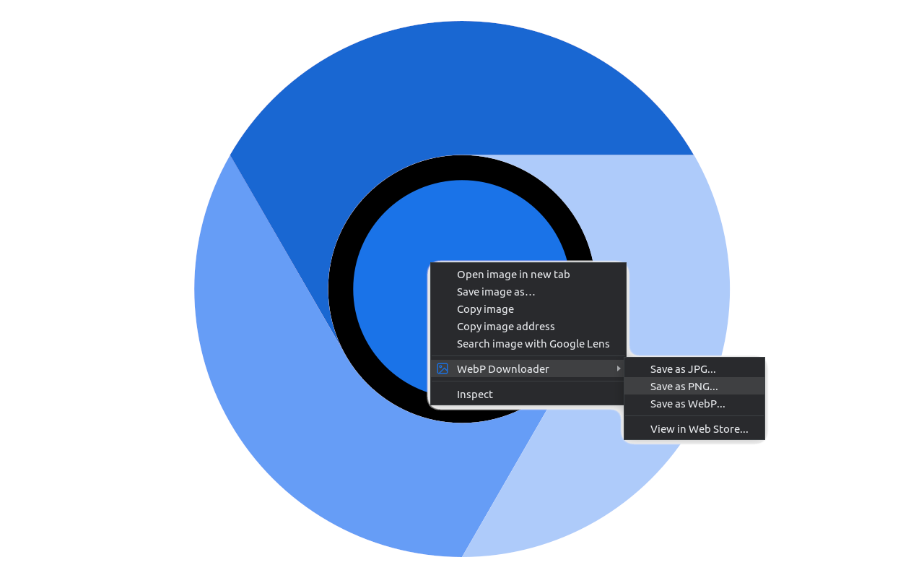Select Copy image address

coord(528,327)
